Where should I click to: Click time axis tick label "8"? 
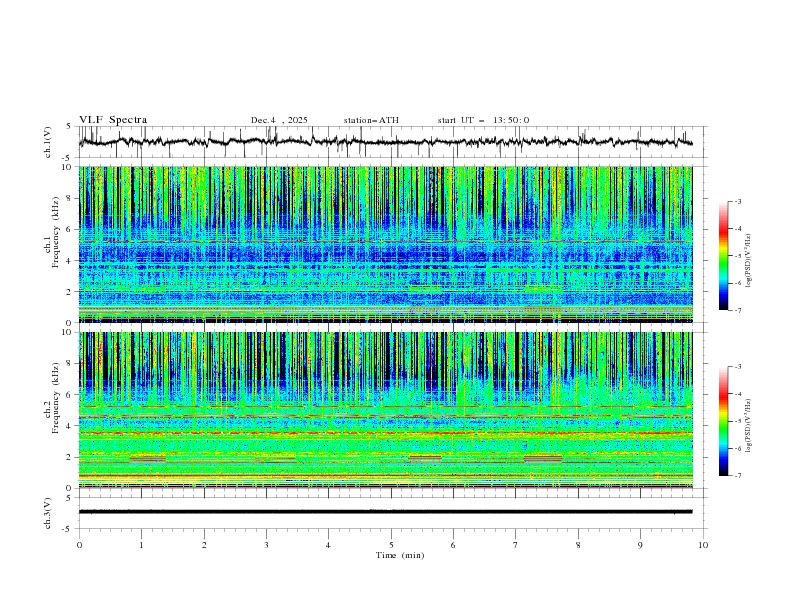click(578, 545)
